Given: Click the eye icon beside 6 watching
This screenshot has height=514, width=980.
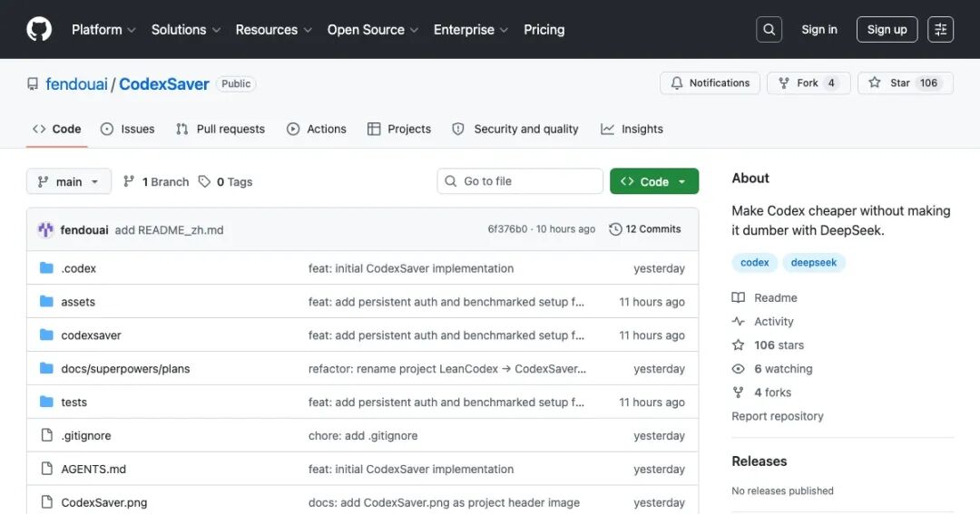Looking at the screenshot, I should click(738, 368).
